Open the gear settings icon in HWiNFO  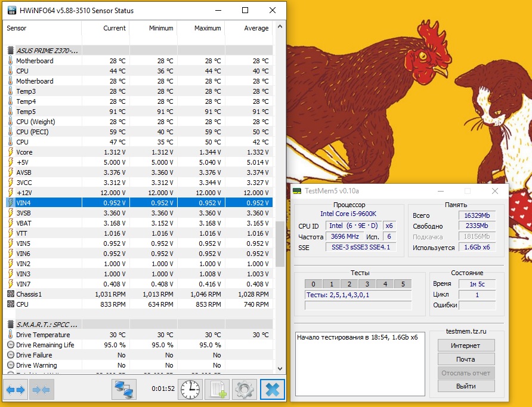click(x=245, y=389)
